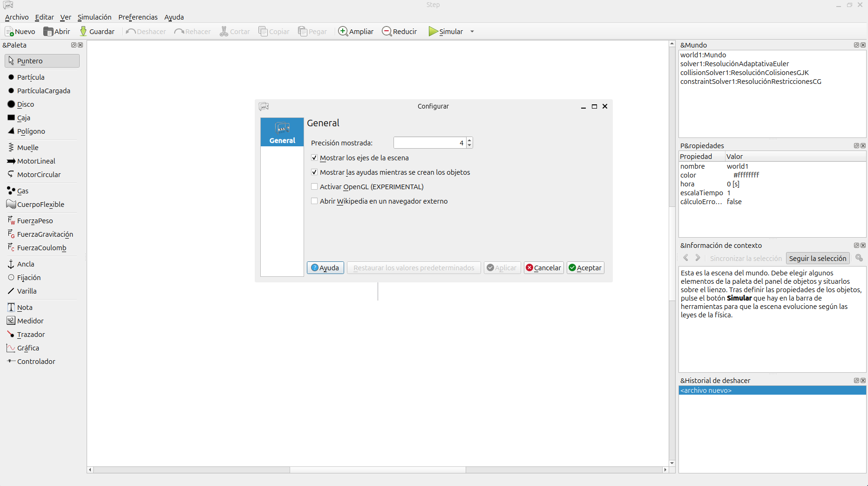Enable Activar OpenGL (EXPERIMENTAL) checkbox

coord(314,187)
